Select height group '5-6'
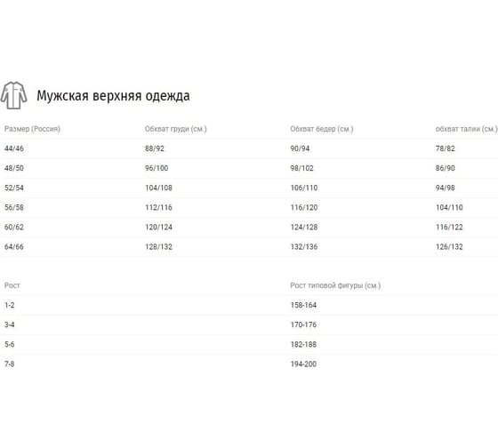Viewport: 498px width, 448px height. pyautogui.click(x=10, y=345)
